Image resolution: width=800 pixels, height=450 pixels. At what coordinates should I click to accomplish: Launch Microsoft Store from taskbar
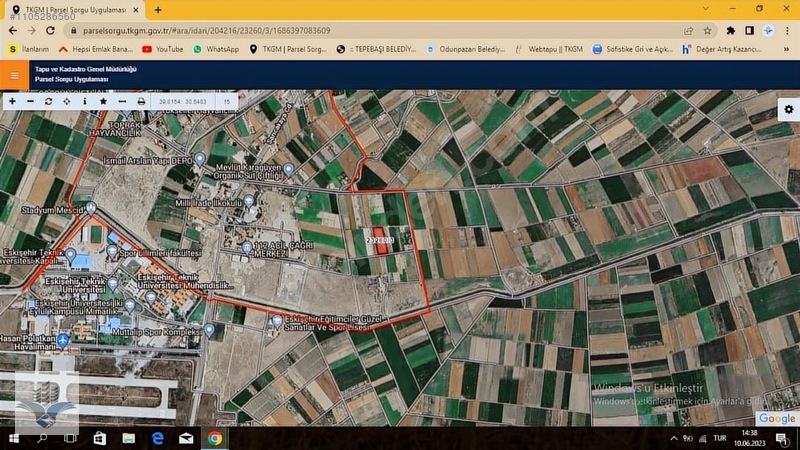99,438
